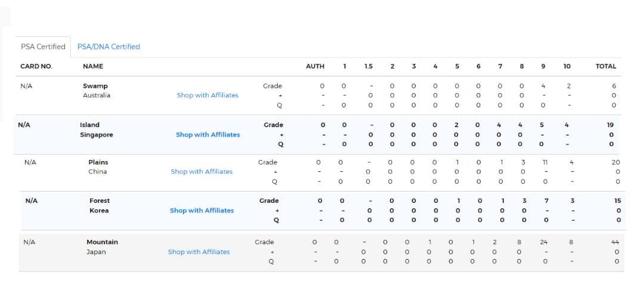This screenshot has height=293, width=644.
Task: Switch to the PSA/DNA Certified tab
Action: coord(109,47)
